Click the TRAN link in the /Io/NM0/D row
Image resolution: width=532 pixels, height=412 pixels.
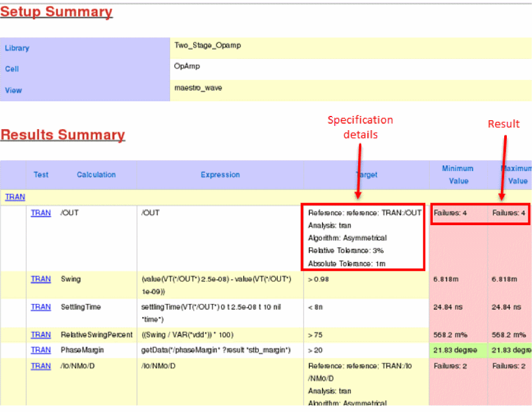pyautogui.click(x=40, y=366)
